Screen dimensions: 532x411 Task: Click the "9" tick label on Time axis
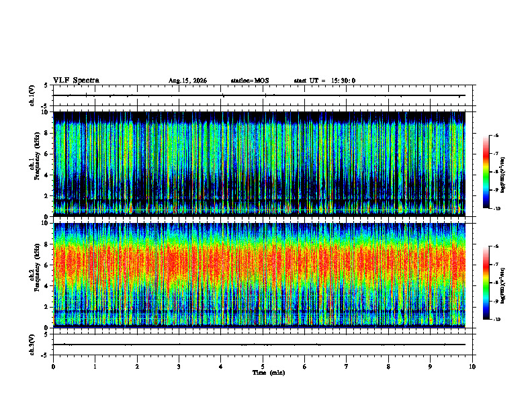[430, 367]
